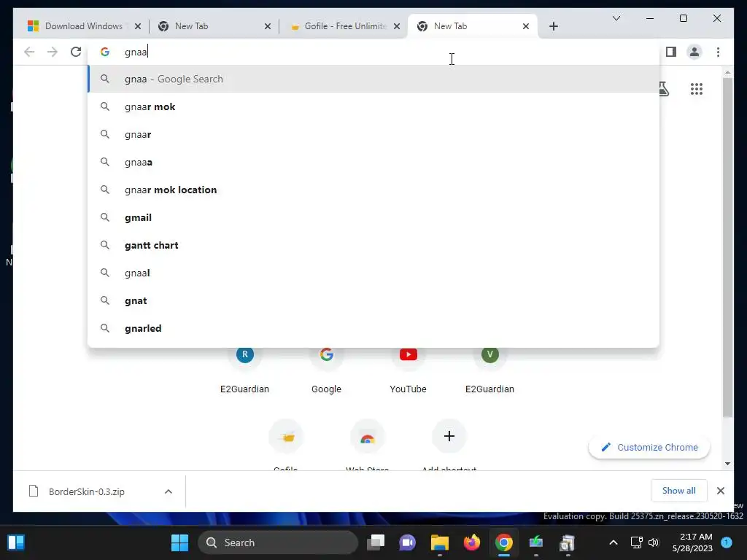Go back using the back arrow
The height and width of the screenshot is (560, 747).
pyautogui.click(x=29, y=52)
